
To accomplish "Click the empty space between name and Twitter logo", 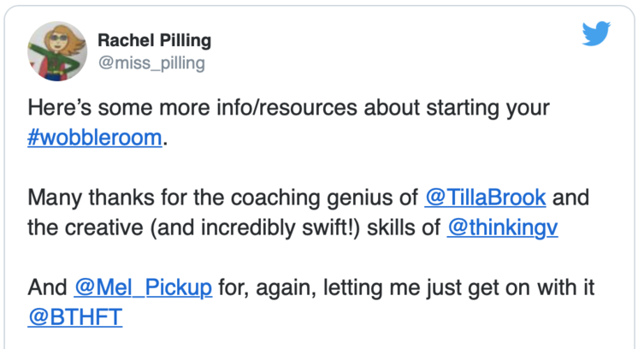I will point(394,41).
